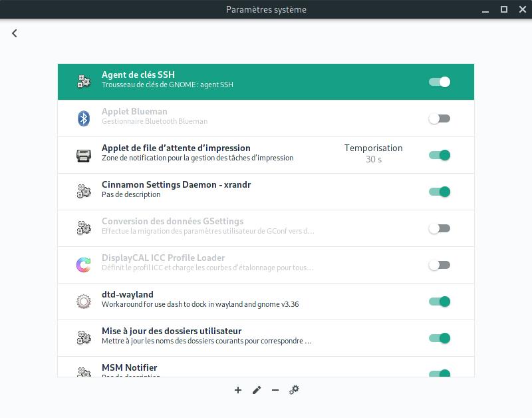Remove the selected entry with minus icon
Screen dimensions: 532x418
pyautogui.click(x=275, y=390)
